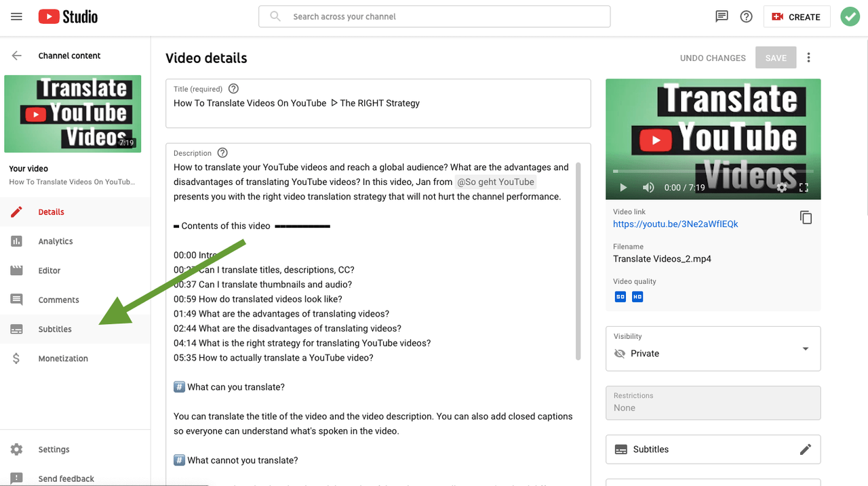Click the 'Your video' label in sidebar
Image resolution: width=868 pixels, height=486 pixels.
tap(28, 169)
